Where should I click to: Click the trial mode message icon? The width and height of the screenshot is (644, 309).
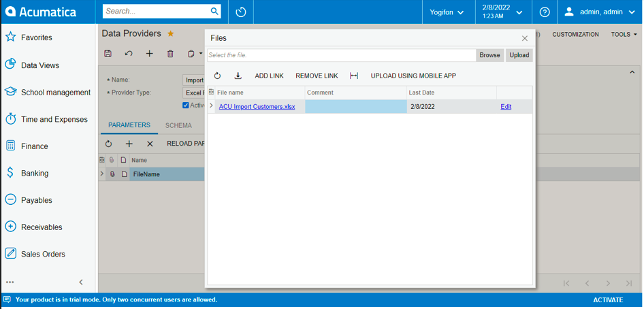[7, 299]
